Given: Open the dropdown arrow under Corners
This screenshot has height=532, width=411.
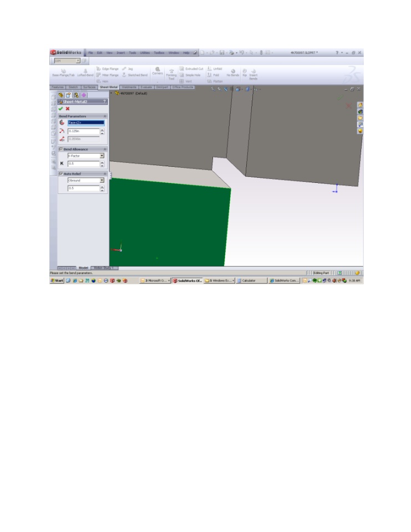Looking at the screenshot, I should pyautogui.click(x=158, y=81).
